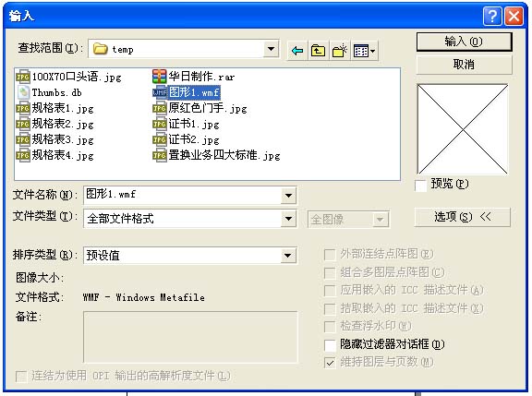Viewport: 532px width, 396px height.
Task: Expand the 文件名称 dropdown arrow
Action: pyautogui.click(x=288, y=196)
